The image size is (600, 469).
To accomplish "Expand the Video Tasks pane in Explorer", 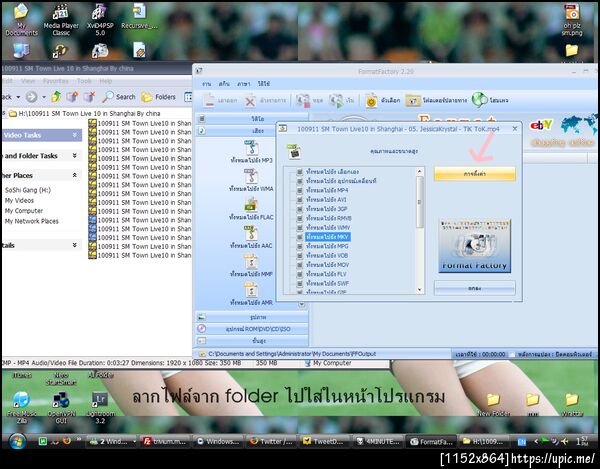I will [75, 135].
